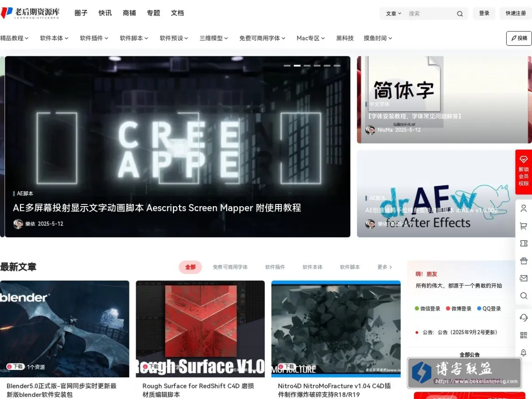
Task: Open Rough Surface for RedShift article title
Action: click(x=198, y=390)
